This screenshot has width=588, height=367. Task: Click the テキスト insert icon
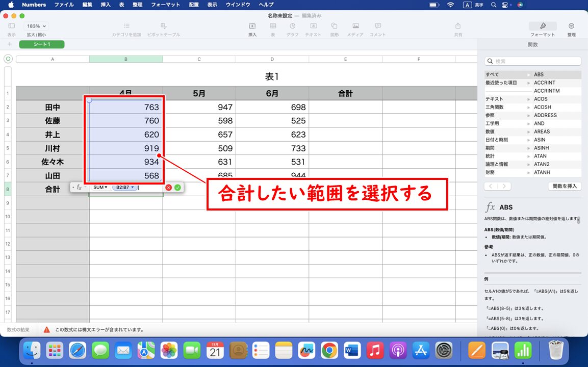[x=313, y=28]
